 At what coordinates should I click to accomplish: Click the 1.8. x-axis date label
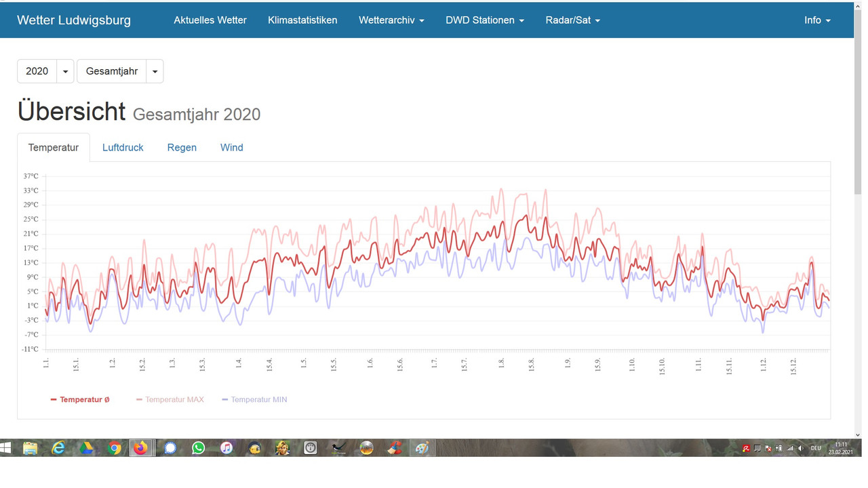point(501,363)
